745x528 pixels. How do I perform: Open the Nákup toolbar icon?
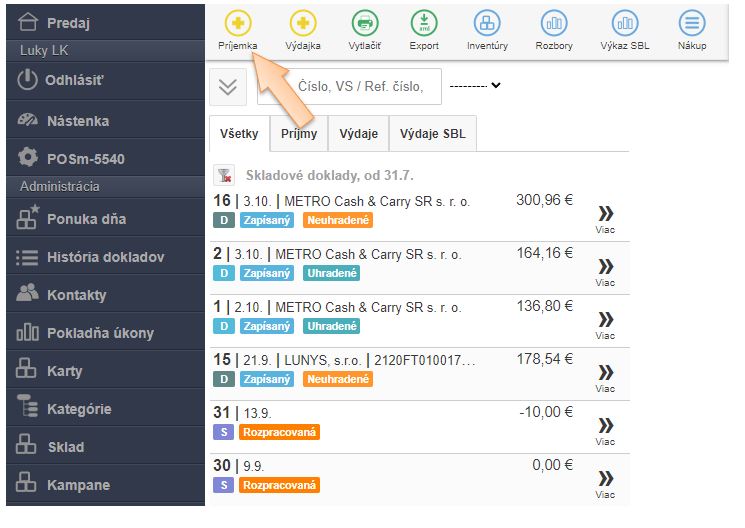pyautogui.click(x=691, y=23)
